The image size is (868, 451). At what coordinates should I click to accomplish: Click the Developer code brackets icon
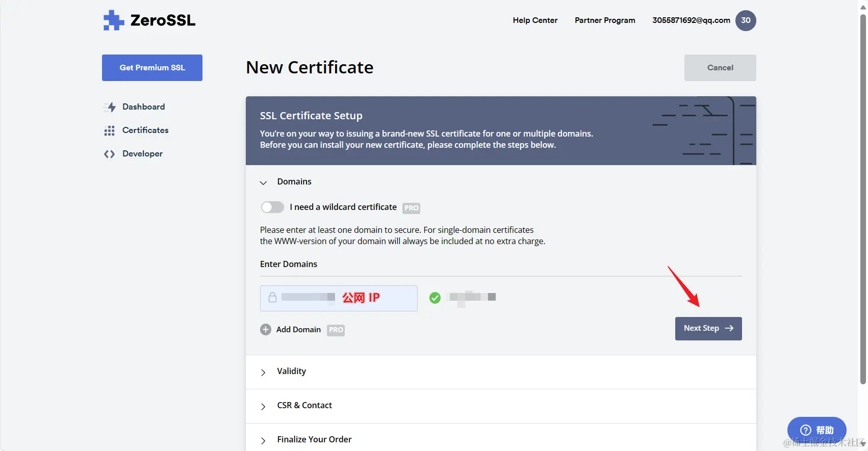[x=109, y=154]
